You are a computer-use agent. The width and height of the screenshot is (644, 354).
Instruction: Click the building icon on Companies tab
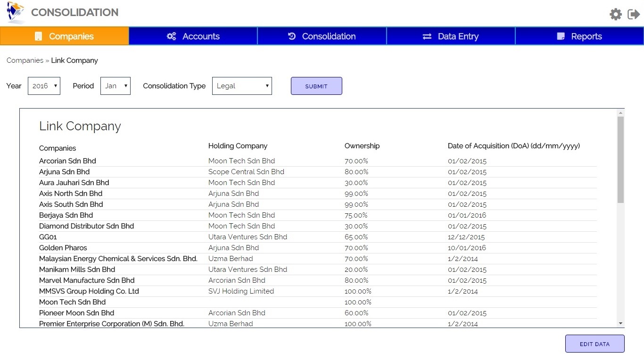(38, 36)
